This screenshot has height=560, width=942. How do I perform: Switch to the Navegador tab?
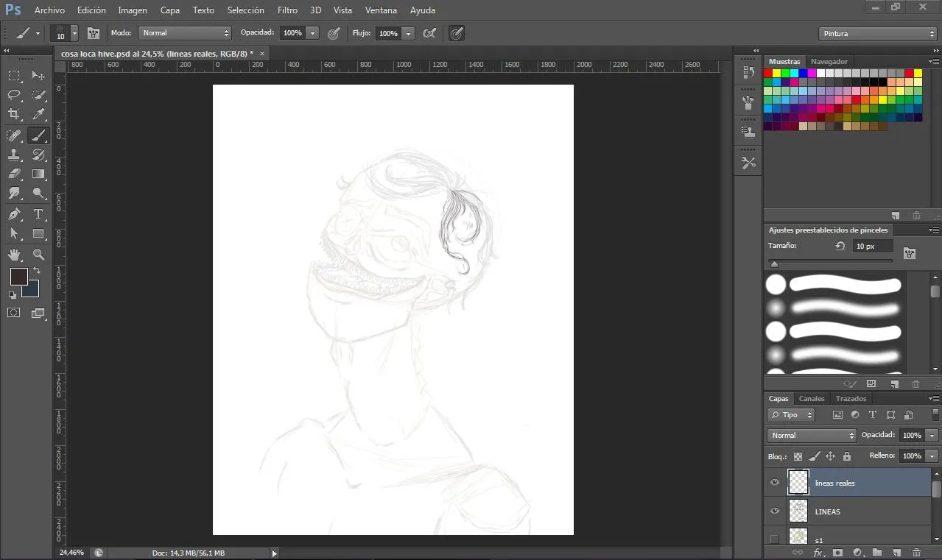click(829, 62)
